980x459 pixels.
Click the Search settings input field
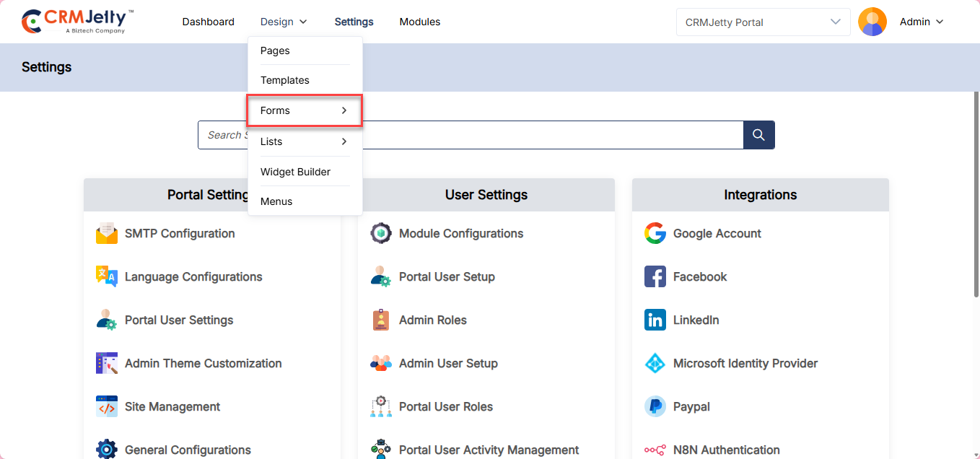(548, 135)
